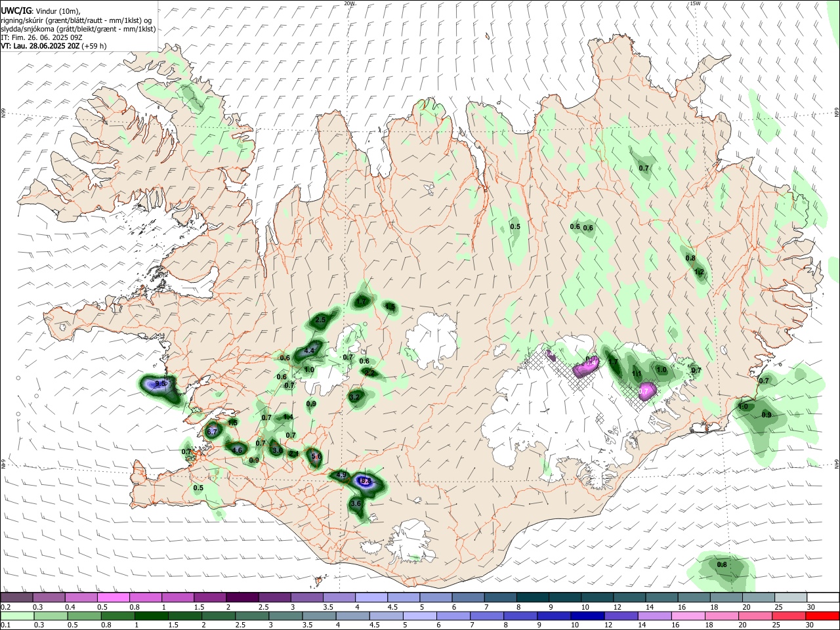
Task: Click the 18.8 rainfall maximum label
Action: tap(366, 481)
